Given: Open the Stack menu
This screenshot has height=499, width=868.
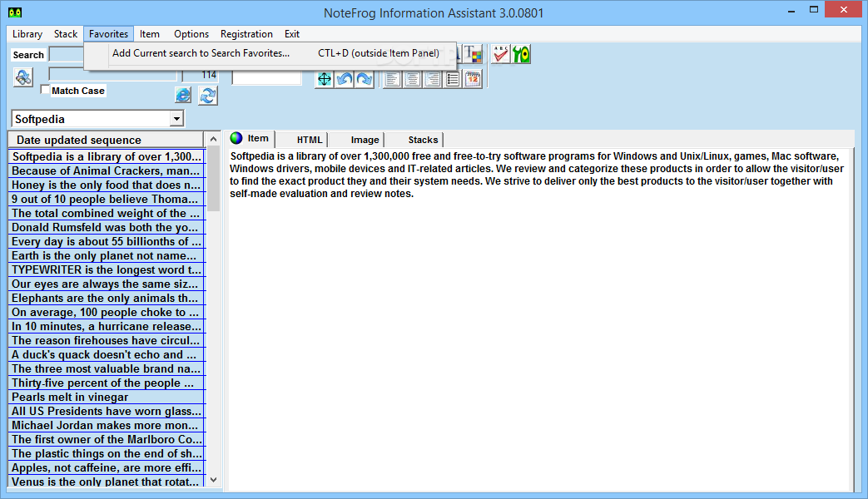Looking at the screenshot, I should pos(65,34).
